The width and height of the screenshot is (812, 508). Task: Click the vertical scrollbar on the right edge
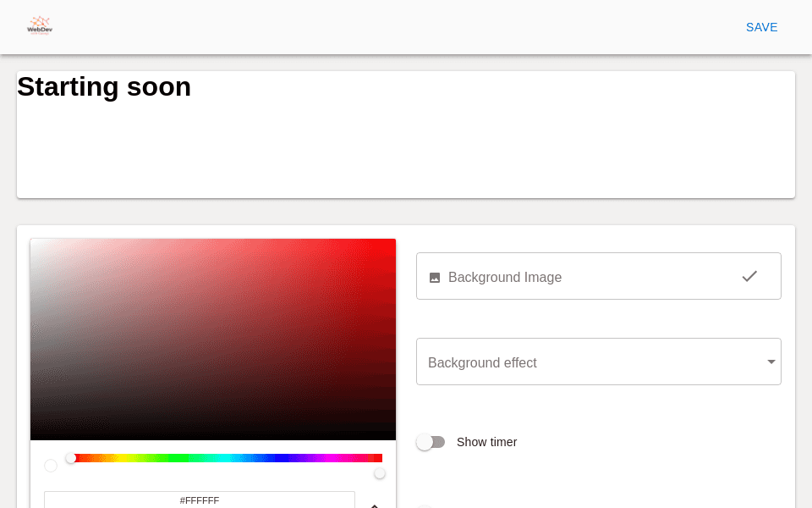coord(808,254)
